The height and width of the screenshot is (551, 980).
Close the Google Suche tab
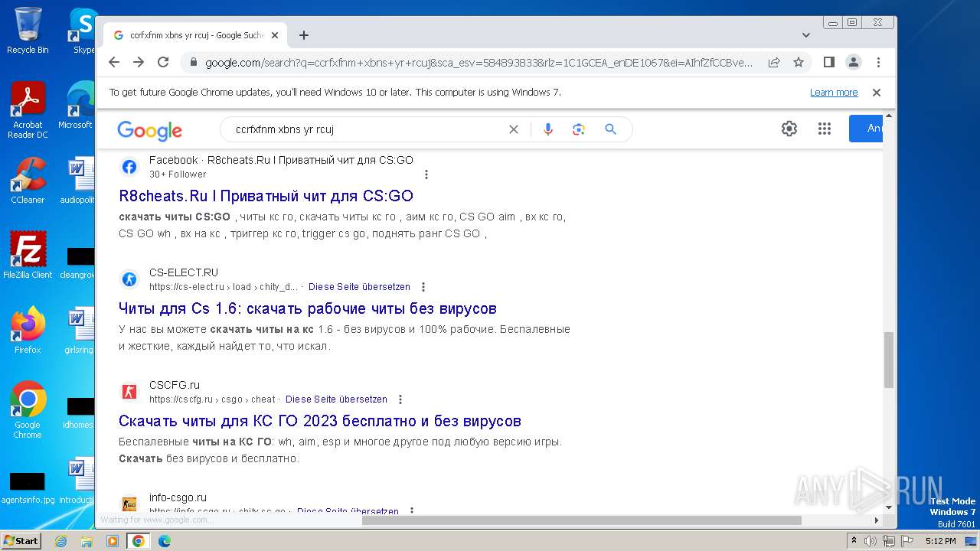275,35
